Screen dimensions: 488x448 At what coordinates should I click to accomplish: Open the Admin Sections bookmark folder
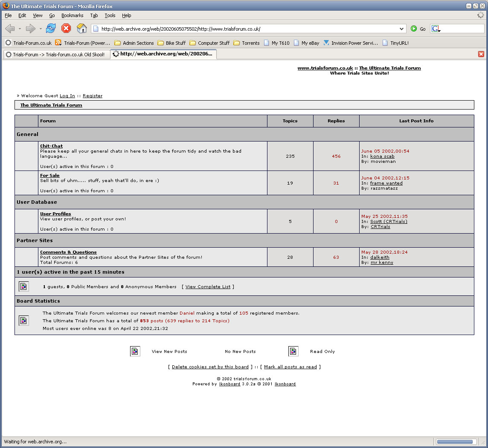coord(134,43)
